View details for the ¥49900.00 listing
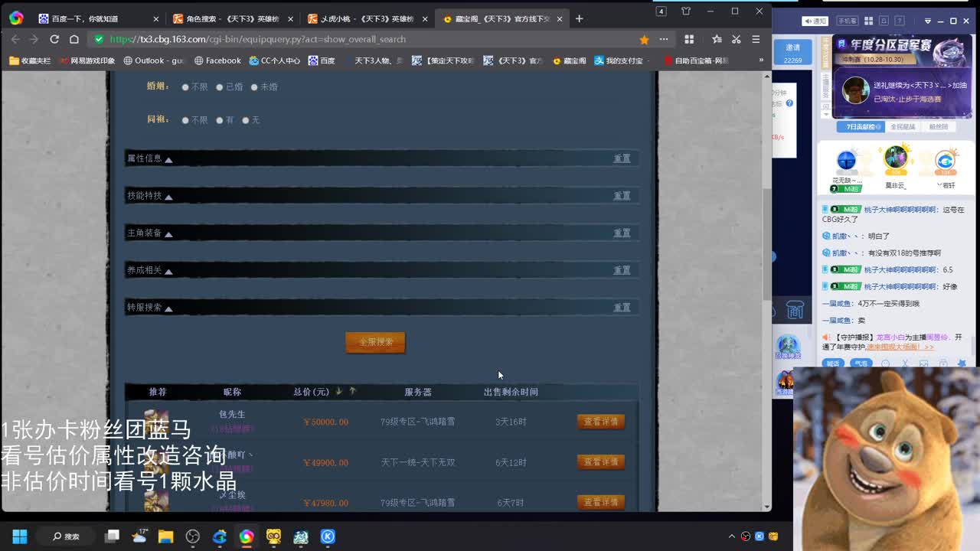 click(x=601, y=462)
